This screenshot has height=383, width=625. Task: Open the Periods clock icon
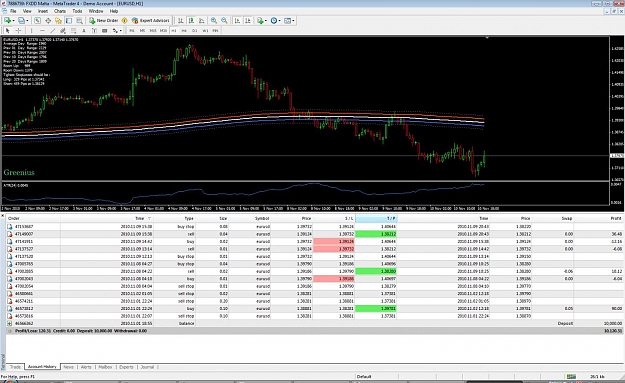274,20
